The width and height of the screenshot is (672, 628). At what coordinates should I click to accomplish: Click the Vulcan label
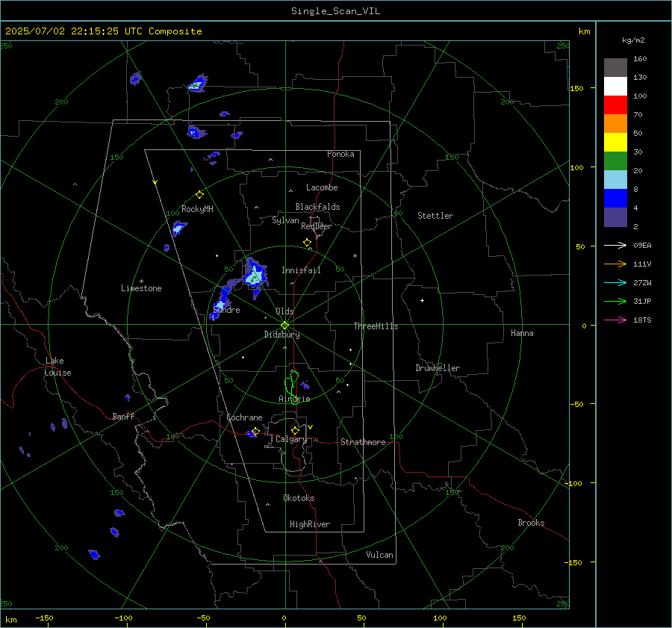[379, 555]
